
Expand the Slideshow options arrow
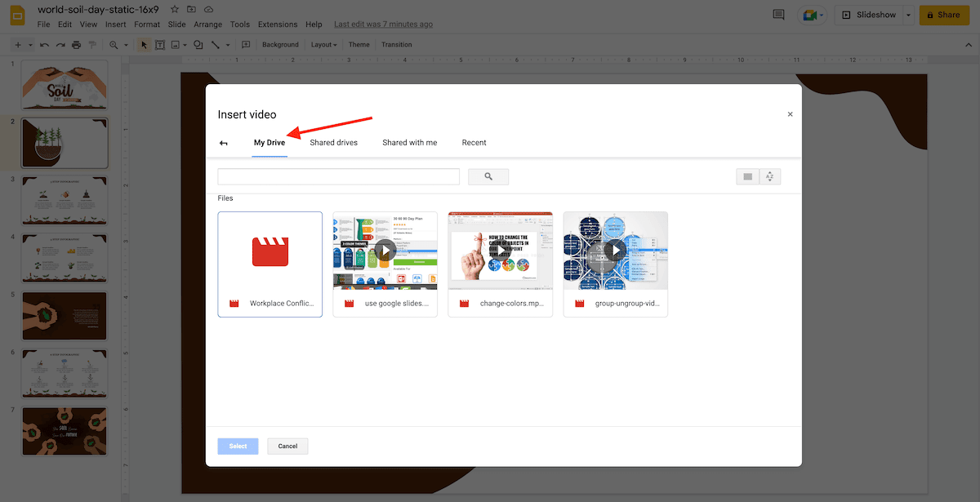[908, 15]
